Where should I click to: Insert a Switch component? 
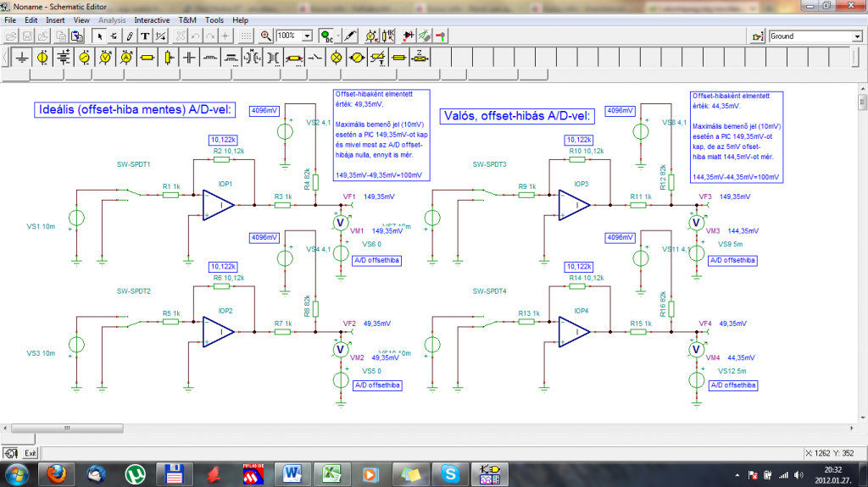pos(315,57)
